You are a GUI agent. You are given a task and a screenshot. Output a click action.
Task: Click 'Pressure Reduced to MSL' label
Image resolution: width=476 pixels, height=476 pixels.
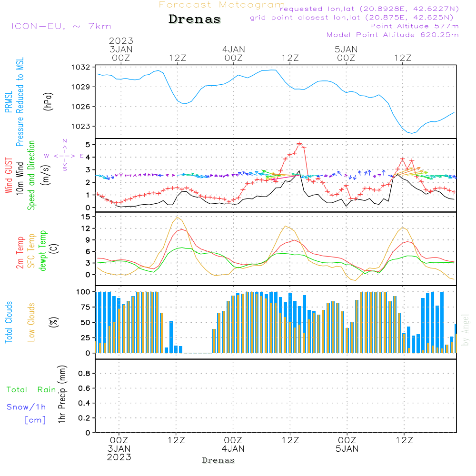click(20, 102)
